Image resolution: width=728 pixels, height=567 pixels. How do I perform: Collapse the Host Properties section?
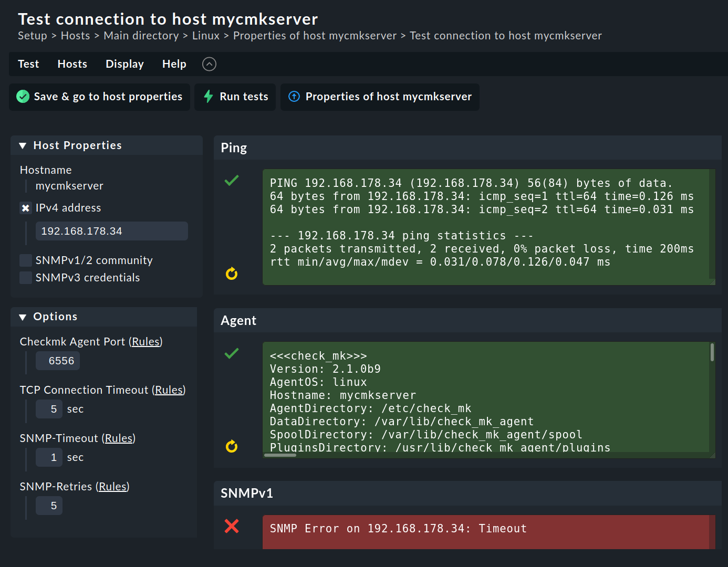pyautogui.click(x=23, y=146)
